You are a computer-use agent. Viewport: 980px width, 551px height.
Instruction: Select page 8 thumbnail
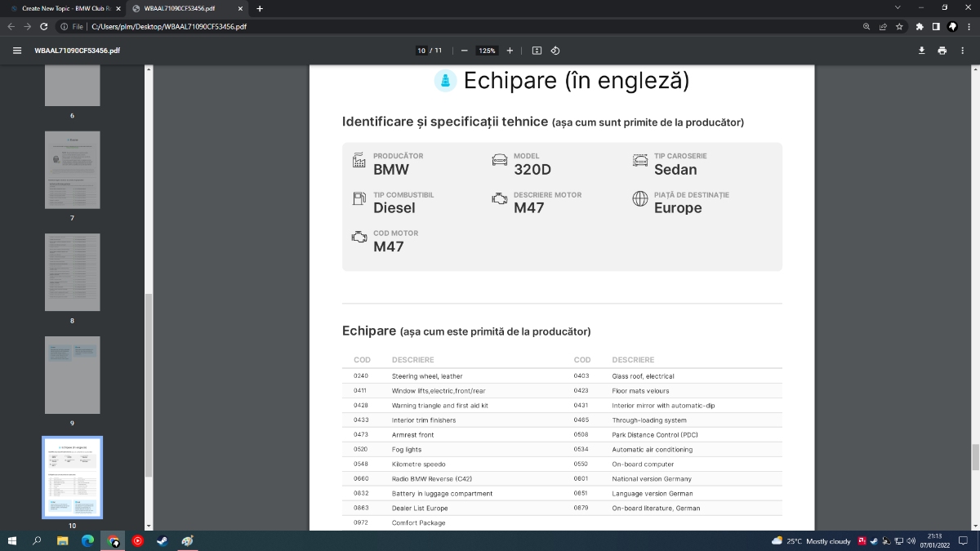(x=72, y=272)
